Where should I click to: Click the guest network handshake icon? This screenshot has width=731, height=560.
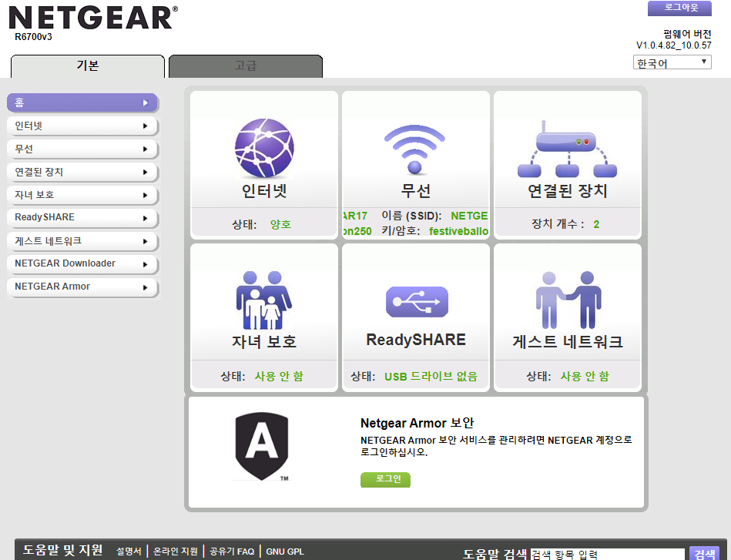pyautogui.click(x=568, y=300)
